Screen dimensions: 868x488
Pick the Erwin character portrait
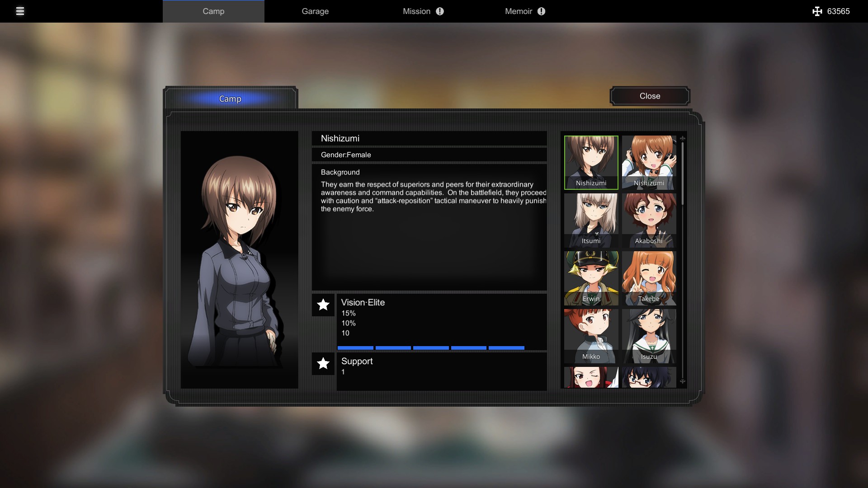[x=591, y=278]
